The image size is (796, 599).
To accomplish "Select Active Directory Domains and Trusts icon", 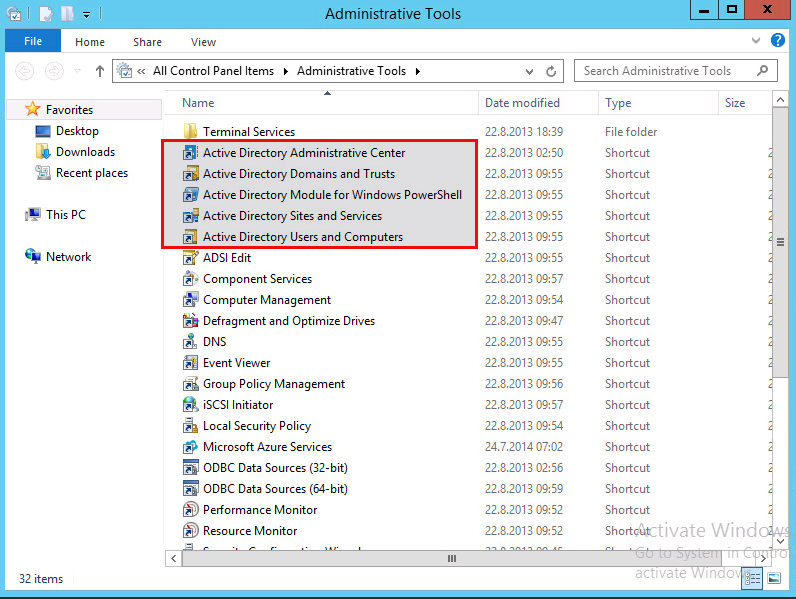I will (x=190, y=174).
